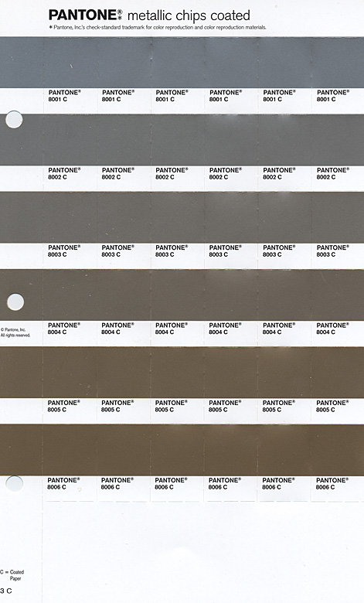Click the '© Pantone, Inc. All rights reserved.' notice
This screenshot has width=364, height=603.
pyautogui.click(x=15, y=332)
